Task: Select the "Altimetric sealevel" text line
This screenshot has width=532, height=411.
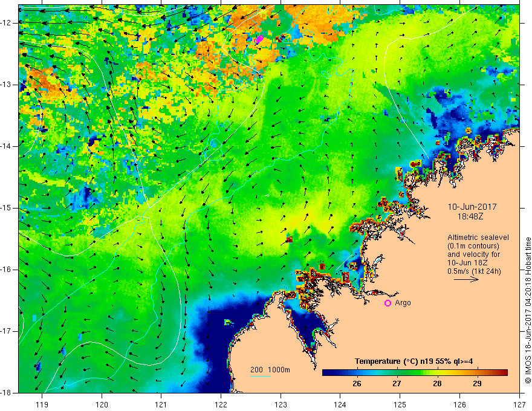Action: point(478,238)
